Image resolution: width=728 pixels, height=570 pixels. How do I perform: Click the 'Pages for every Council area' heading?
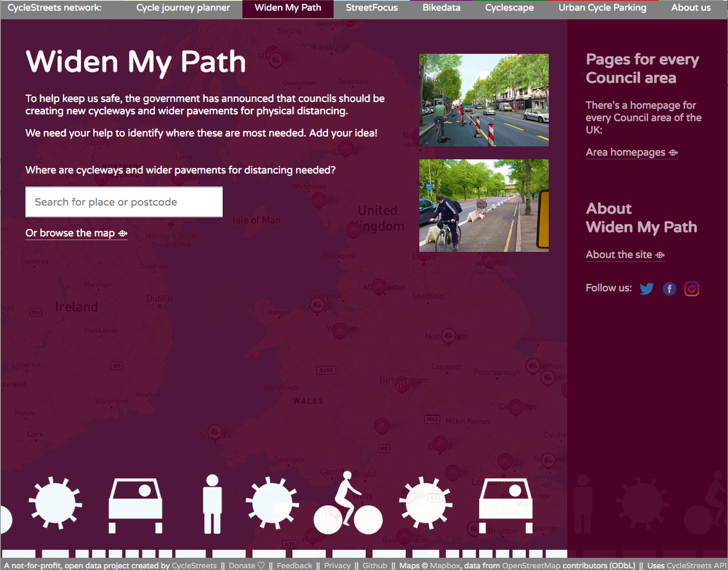[x=642, y=68]
